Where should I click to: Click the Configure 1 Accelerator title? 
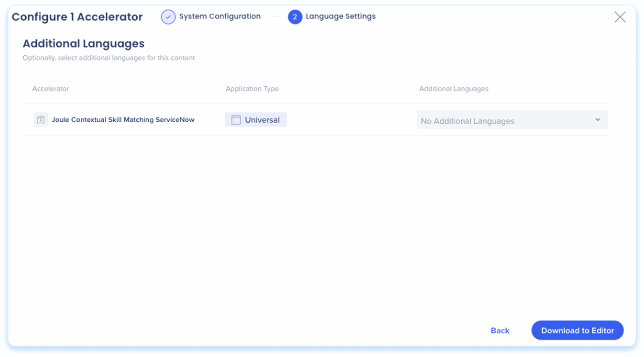click(x=77, y=17)
